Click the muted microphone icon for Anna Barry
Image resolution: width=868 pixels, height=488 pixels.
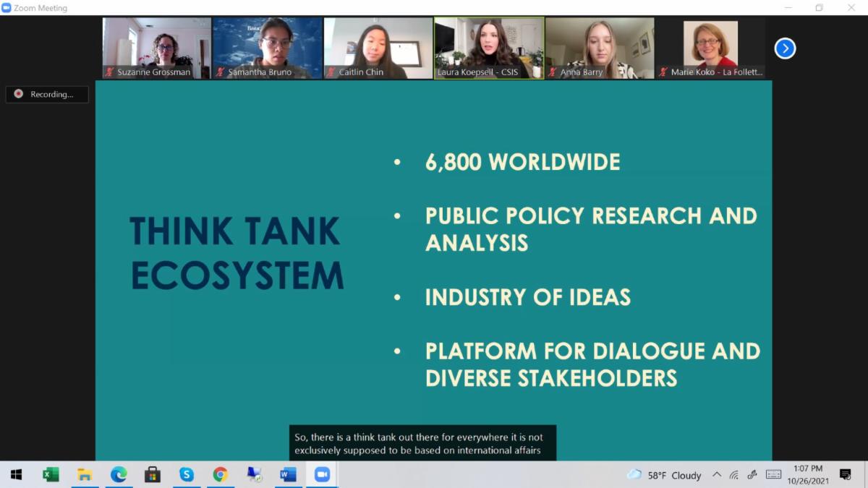(553, 72)
